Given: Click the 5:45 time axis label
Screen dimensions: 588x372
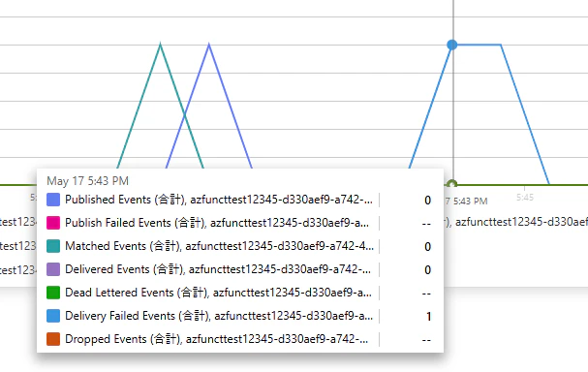Looking at the screenshot, I should (x=525, y=198).
